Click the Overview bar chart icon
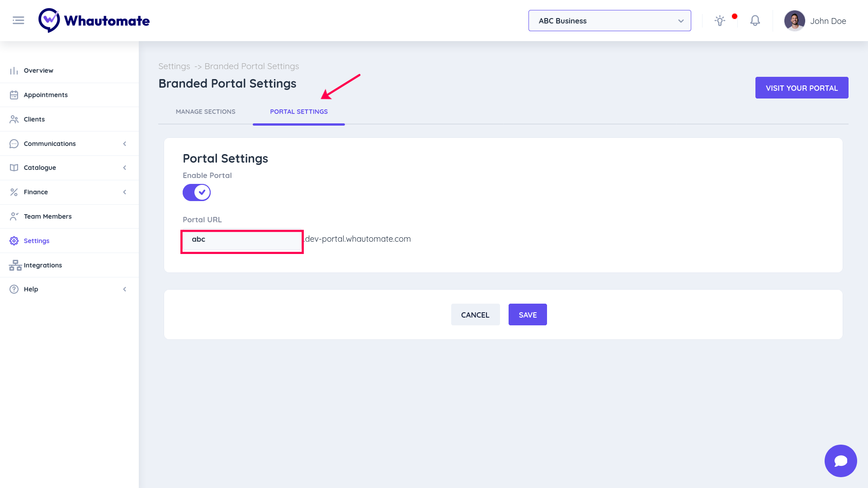Image resolution: width=868 pixels, height=488 pixels. coord(14,71)
